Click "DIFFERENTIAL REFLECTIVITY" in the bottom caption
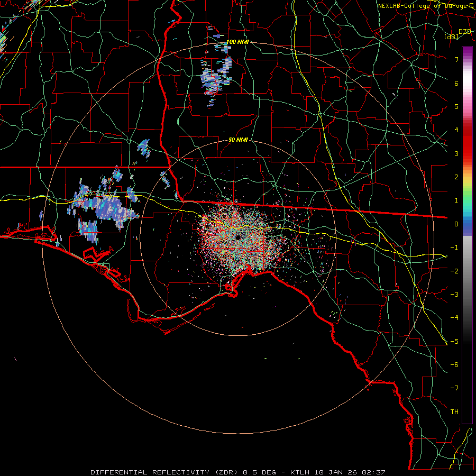The height and width of the screenshot is (476, 476). 150,472
